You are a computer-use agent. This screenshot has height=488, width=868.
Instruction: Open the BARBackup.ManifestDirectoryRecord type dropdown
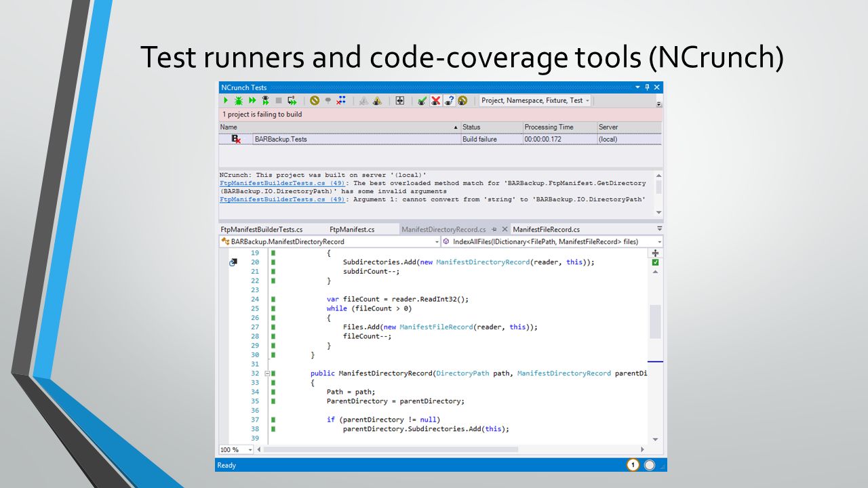coord(330,241)
